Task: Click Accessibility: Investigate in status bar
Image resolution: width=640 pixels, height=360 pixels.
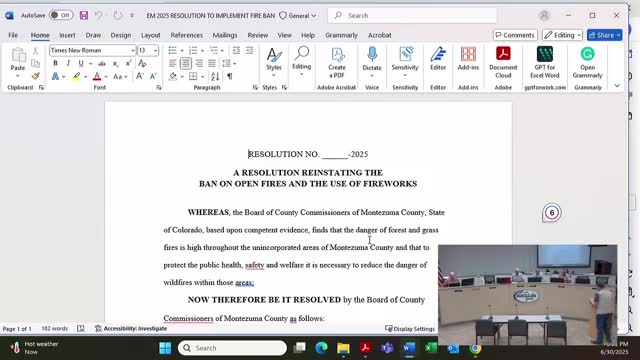Action: coord(131,329)
